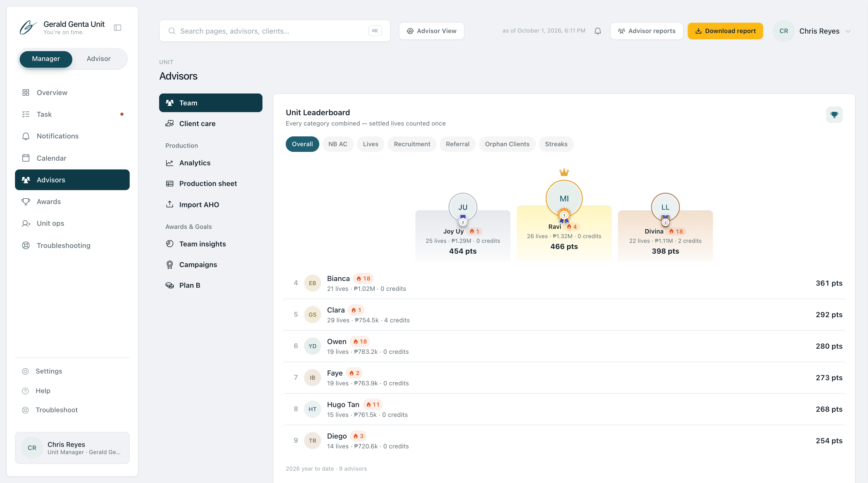Select the Overall leaderboard tab
Image resolution: width=868 pixels, height=483 pixels.
[302, 144]
